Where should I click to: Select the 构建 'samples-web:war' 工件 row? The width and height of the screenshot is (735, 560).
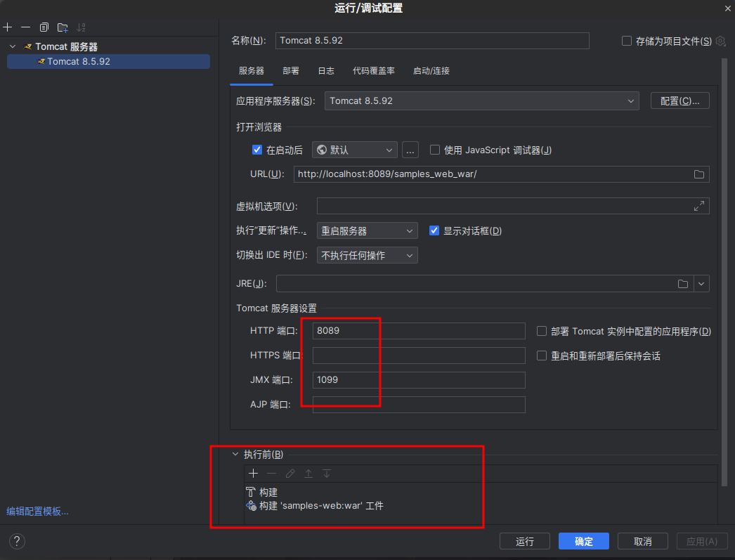click(x=481, y=506)
